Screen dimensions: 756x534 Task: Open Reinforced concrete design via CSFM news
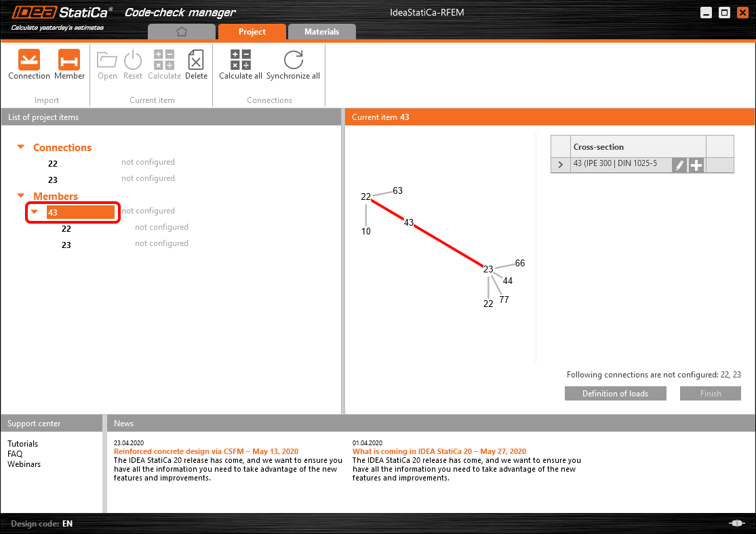pos(206,451)
